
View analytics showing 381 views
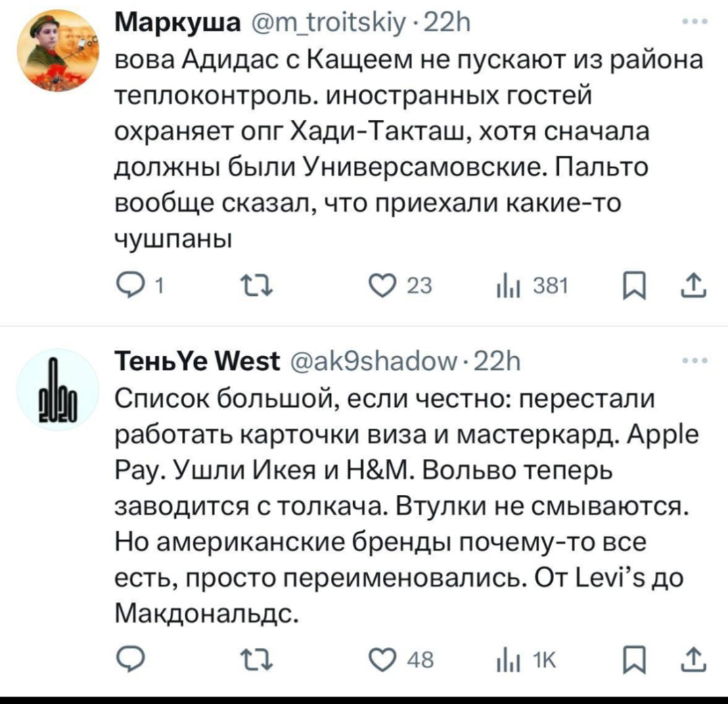pyautogui.click(x=532, y=286)
